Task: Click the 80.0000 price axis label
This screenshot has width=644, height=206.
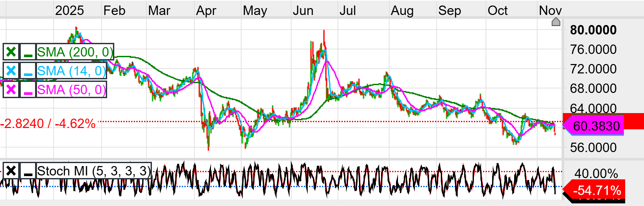Action: click(593, 30)
